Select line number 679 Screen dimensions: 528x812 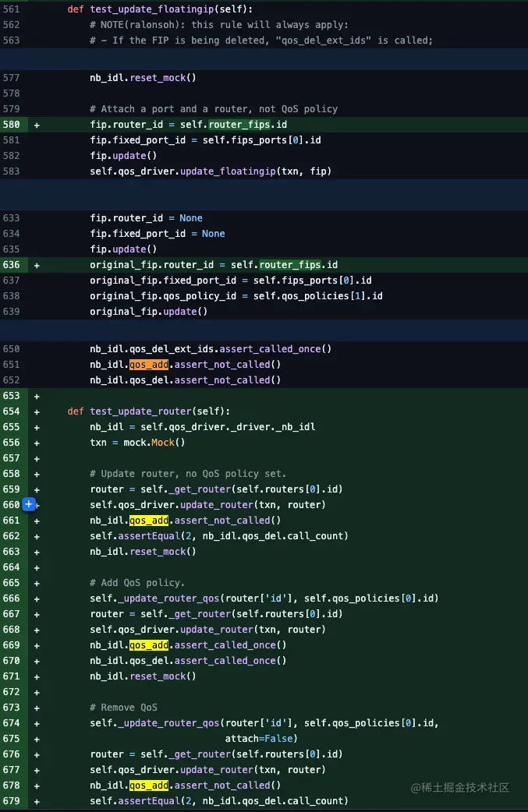click(11, 800)
